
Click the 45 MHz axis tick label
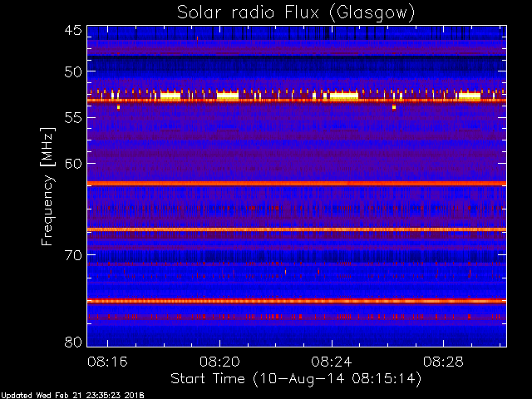73,31
